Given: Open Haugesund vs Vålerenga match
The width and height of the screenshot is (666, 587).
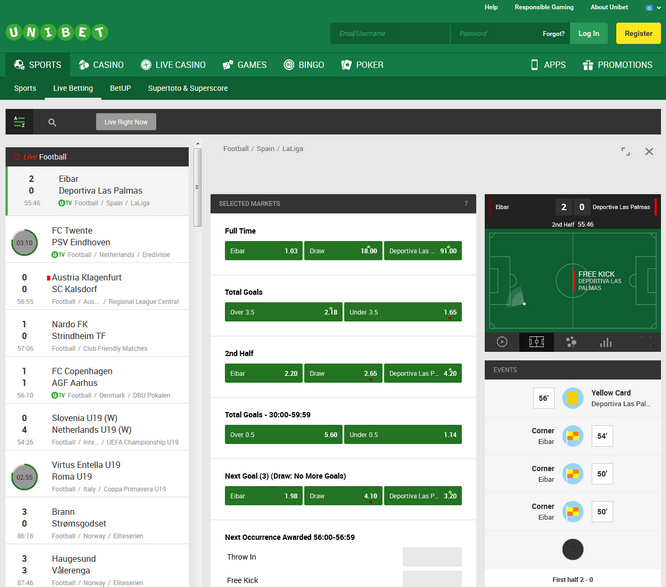Looking at the screenshot, I should [97, 566].
